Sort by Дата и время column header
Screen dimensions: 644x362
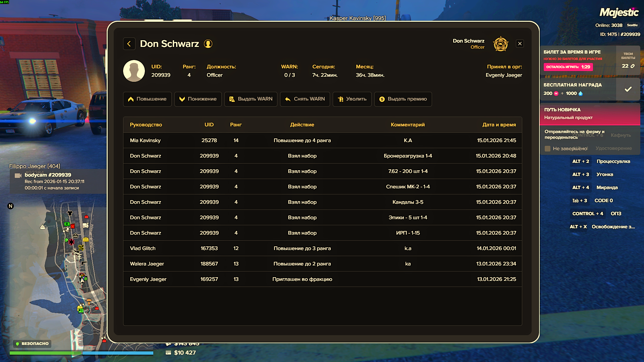coord(499,125)
